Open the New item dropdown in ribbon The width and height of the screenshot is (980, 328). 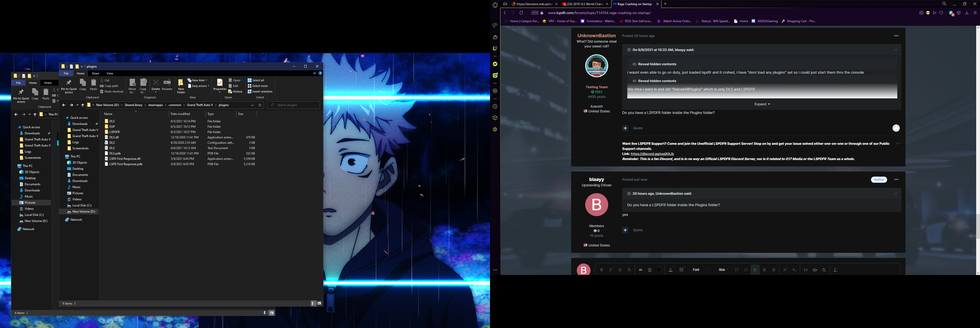199,80
